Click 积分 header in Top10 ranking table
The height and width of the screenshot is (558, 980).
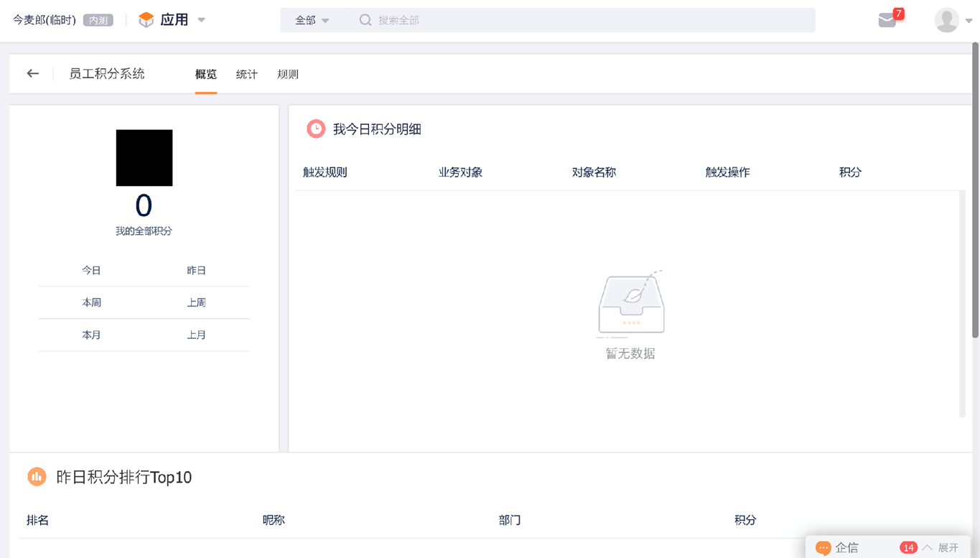point(745,520)
